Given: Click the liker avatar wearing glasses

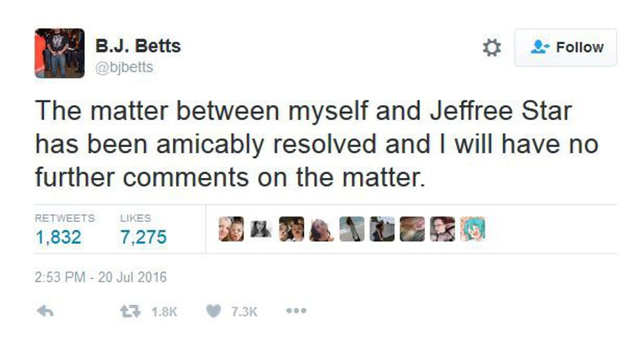Looking at the screenshot, I should click(x=442, y=229).
